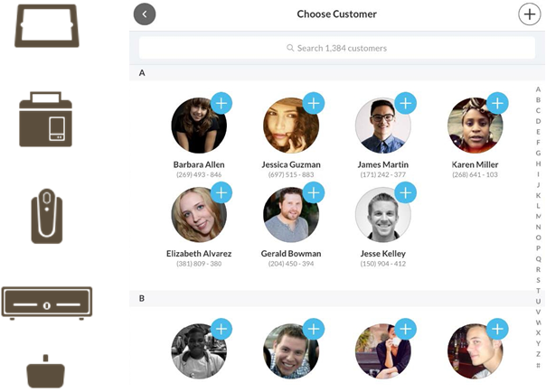The height and width of the screenshot is (392, 546).
Task: Jump to letter B in alphabet index
Action: pyautogui.click(x=539, y=100)
